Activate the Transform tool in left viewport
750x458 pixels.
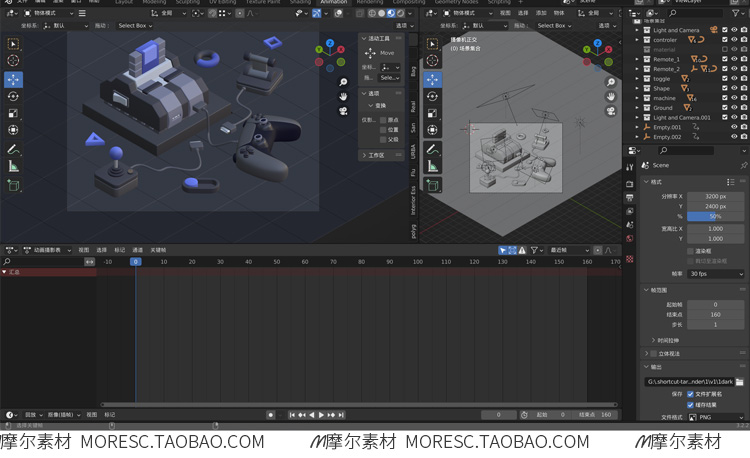coord(13,130)
